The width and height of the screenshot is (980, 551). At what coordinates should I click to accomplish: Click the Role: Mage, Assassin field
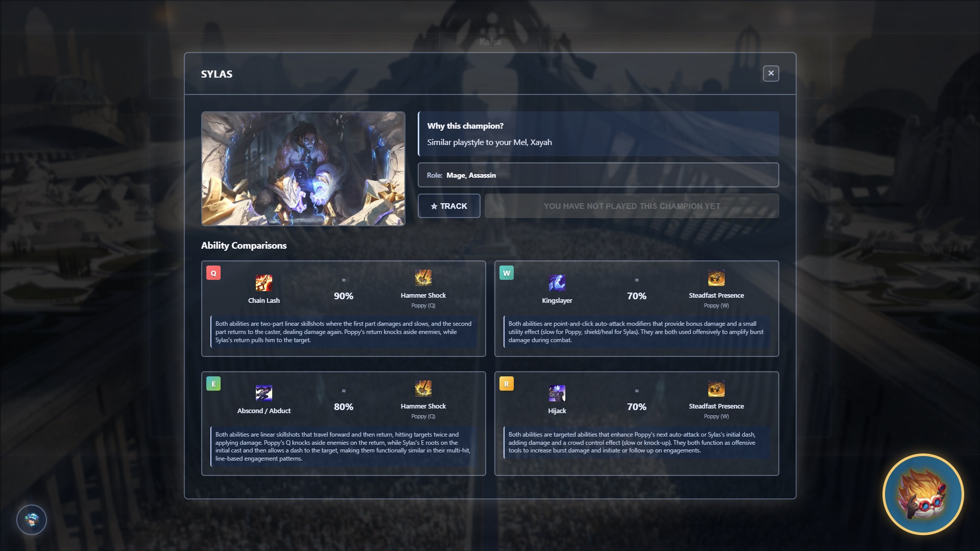point(598,175)
